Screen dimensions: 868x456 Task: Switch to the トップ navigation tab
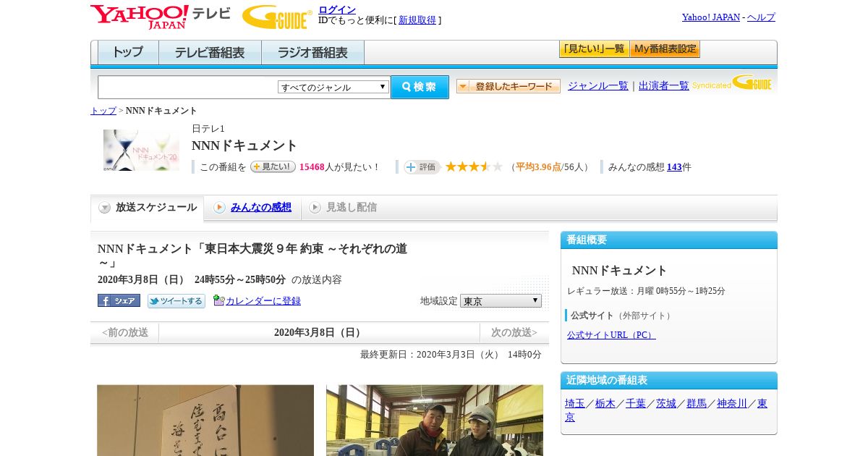(128, 53)
